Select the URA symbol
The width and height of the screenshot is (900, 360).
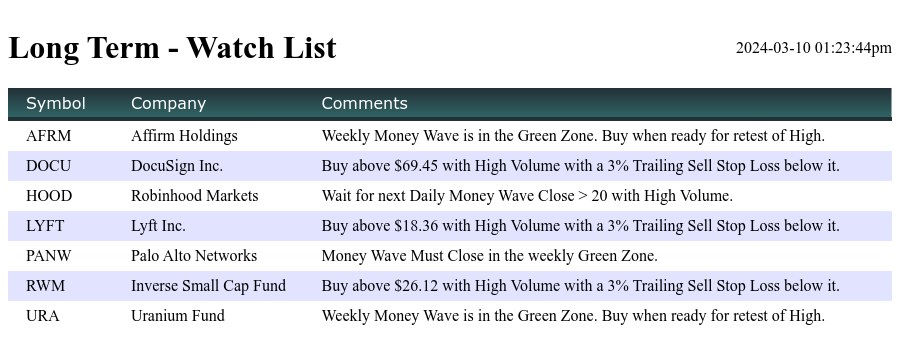(x=43, y=315)
